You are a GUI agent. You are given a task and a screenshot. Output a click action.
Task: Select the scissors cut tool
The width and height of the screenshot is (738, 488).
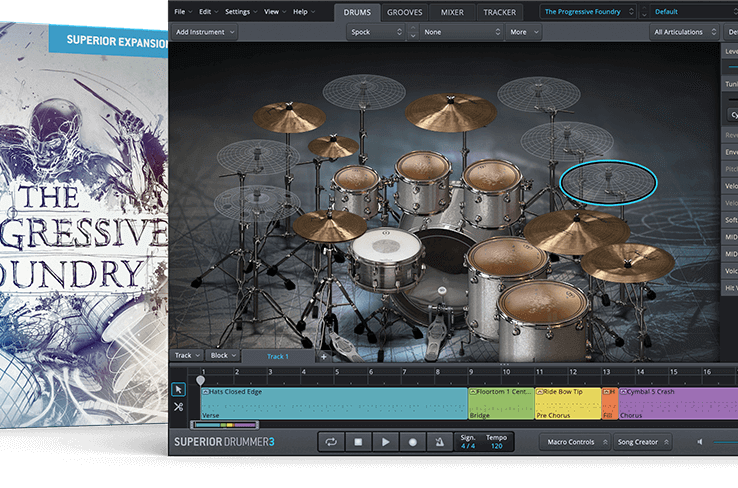click(178, 407)
